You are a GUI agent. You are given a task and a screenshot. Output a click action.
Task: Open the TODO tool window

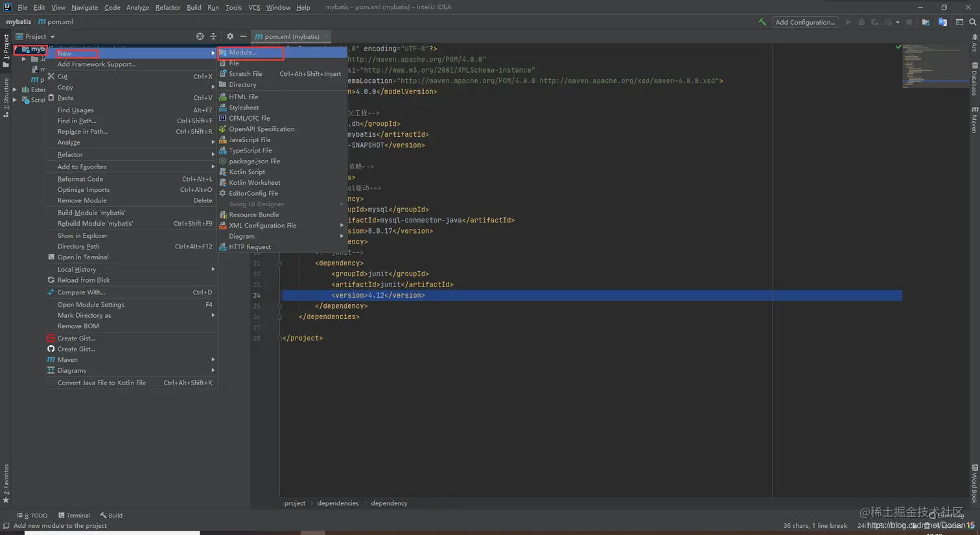[x=32, y=516]
